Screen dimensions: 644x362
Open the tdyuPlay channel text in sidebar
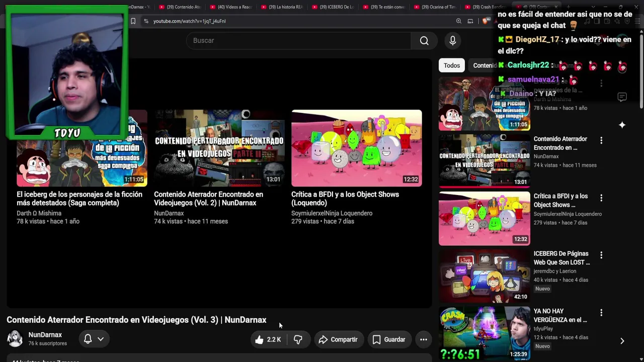pyautogui.click(x=543, y=328)
